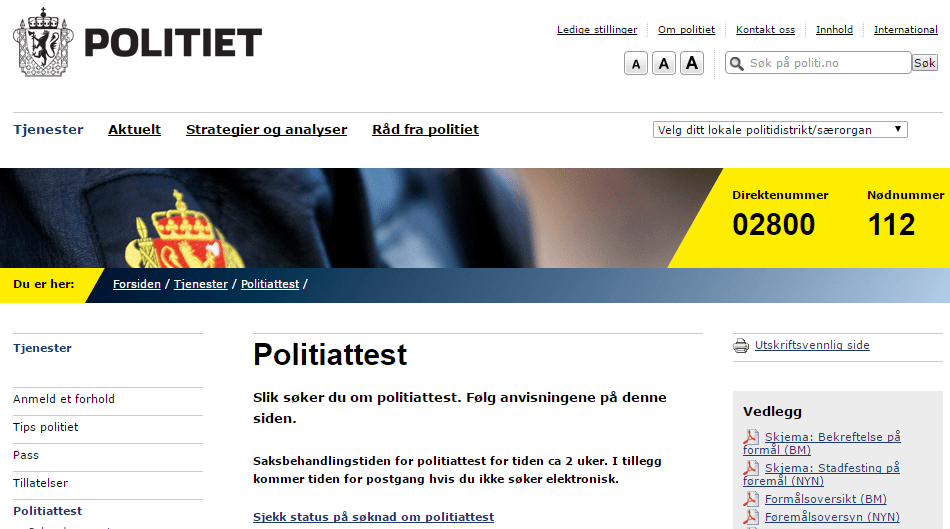Screen dimensions: 950x529
Task: Open Skjema: Stadfesting på føremål (NYN) attachment
Action: pos(822,474)
